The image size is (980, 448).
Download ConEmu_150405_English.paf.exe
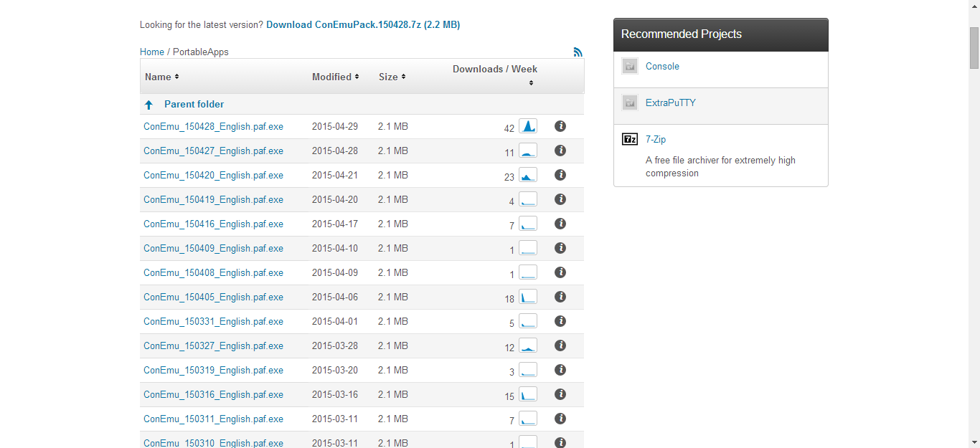pos(213,297)
